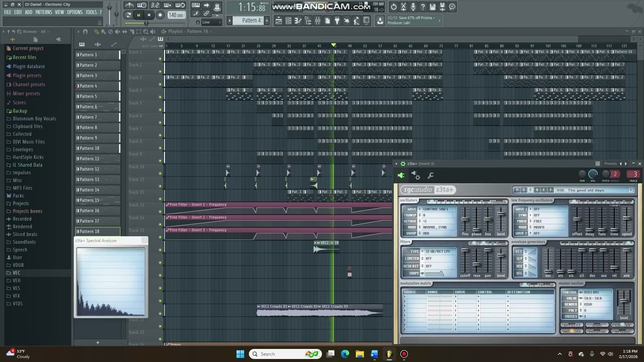Select bank F button in z3ta+

[550, 190]
